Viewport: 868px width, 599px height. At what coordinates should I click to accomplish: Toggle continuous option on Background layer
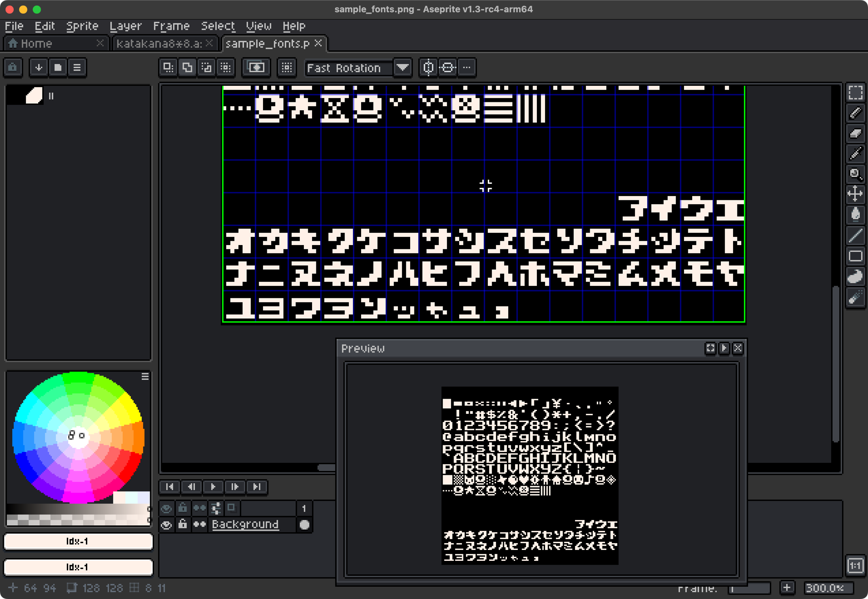[x=199, y=525]
